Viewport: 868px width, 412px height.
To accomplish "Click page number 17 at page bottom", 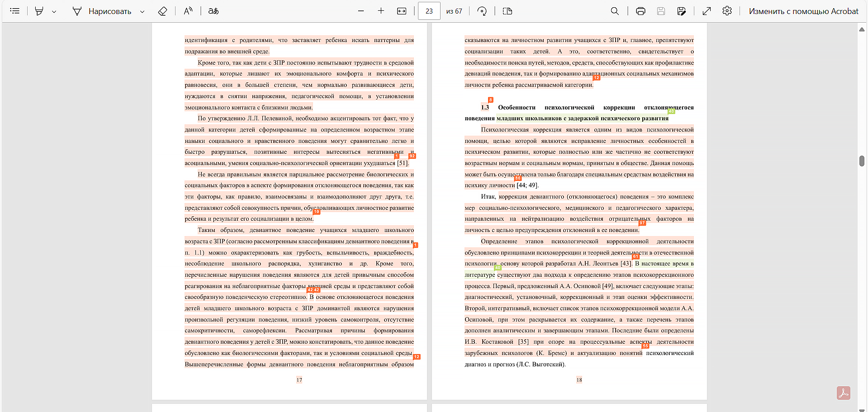I will click(299, 380).
